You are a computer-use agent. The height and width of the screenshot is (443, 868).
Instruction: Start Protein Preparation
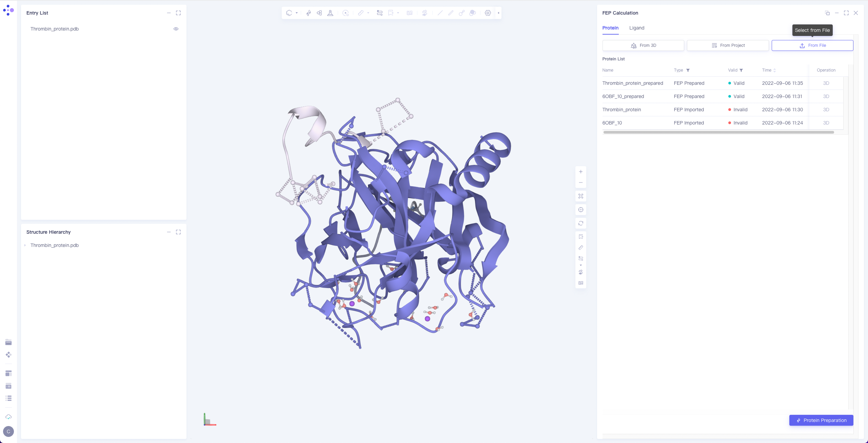tap(821, 420)
